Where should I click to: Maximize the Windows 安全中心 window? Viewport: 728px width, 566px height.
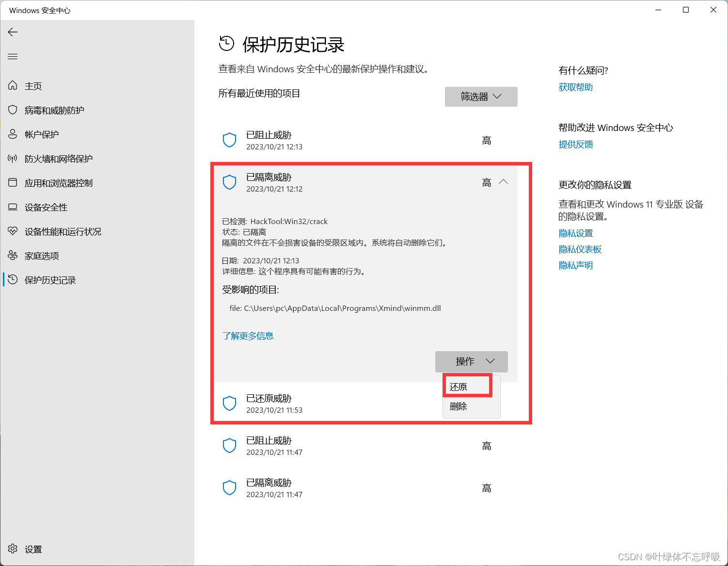pyautogui.click(x=686, y=10)
